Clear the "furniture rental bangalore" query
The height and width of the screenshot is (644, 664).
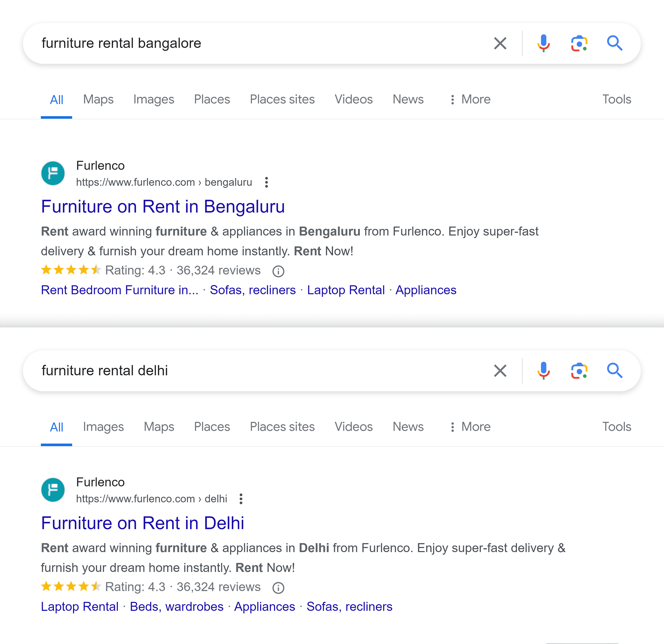pyautogui.click(x=500, y=43)
